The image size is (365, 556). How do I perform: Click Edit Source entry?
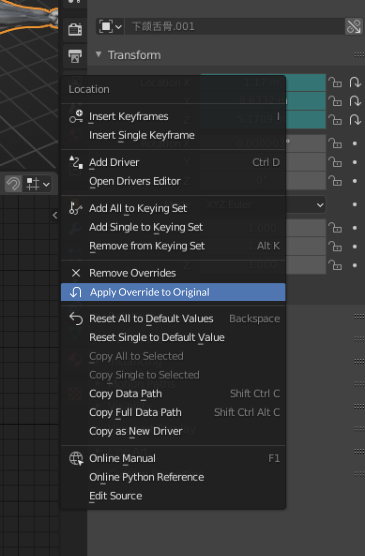click(173, 496)
